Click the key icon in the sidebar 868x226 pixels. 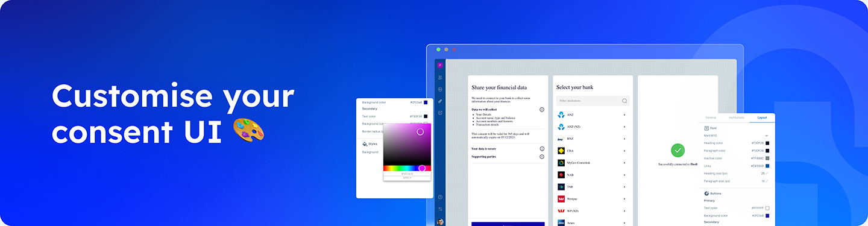[x=440, y=101]
